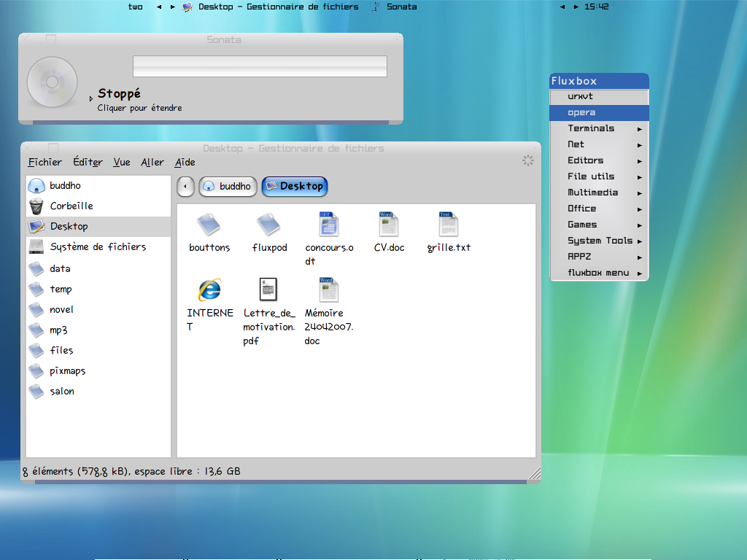The height and width of the screenshot is (560, 747).
Task: Switch to previous workspace arrow next to two
Action: pos(158,7)
